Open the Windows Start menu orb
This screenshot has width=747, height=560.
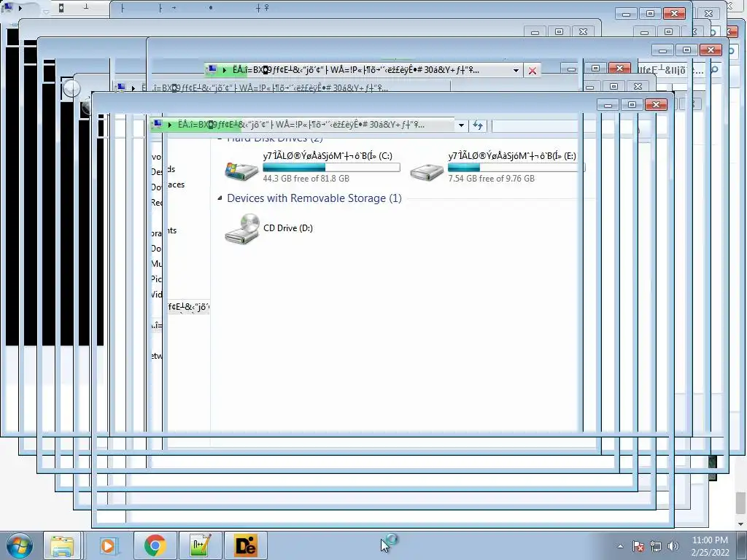click(x=19, y=545)
